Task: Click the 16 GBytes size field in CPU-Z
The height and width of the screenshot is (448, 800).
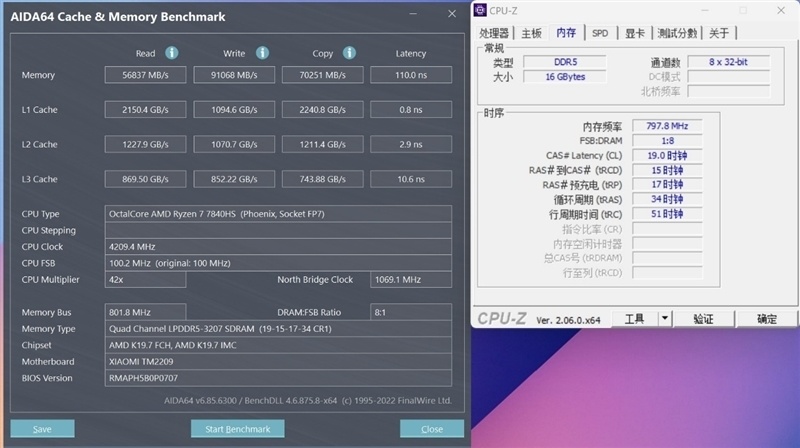Action: pos(565,77)
